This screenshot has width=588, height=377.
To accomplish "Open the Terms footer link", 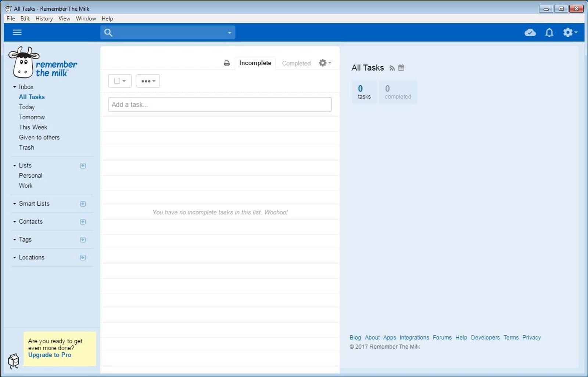I will coord(511,338).
